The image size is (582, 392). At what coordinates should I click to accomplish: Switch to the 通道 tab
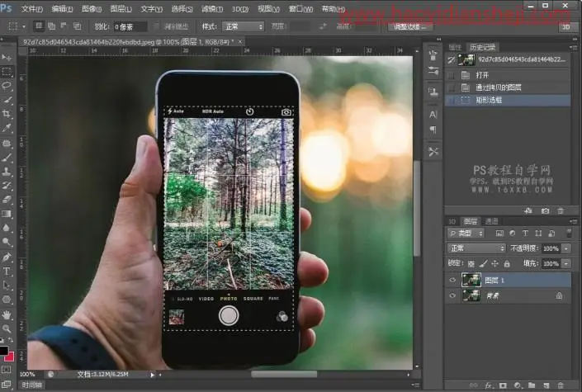(x=491, y=221)
